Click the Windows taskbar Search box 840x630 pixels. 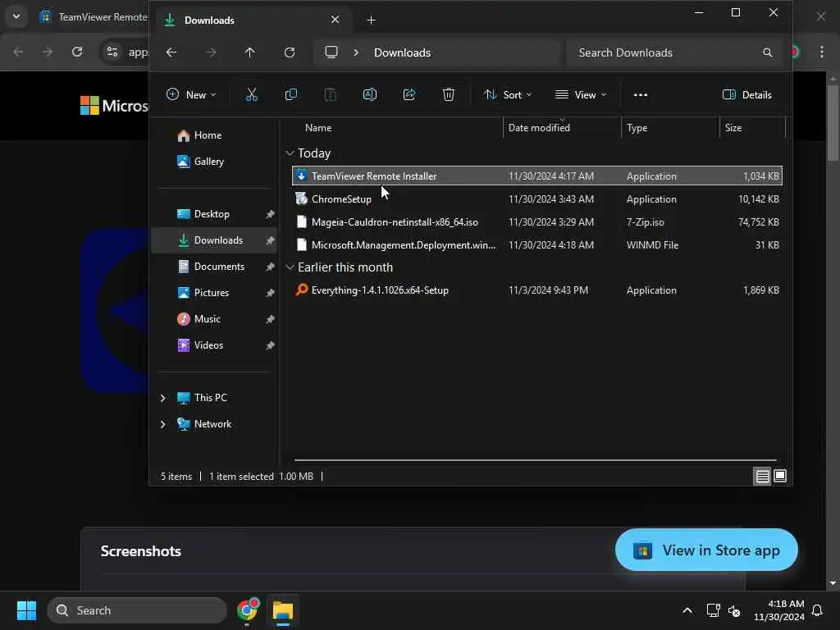coord(137,610)
